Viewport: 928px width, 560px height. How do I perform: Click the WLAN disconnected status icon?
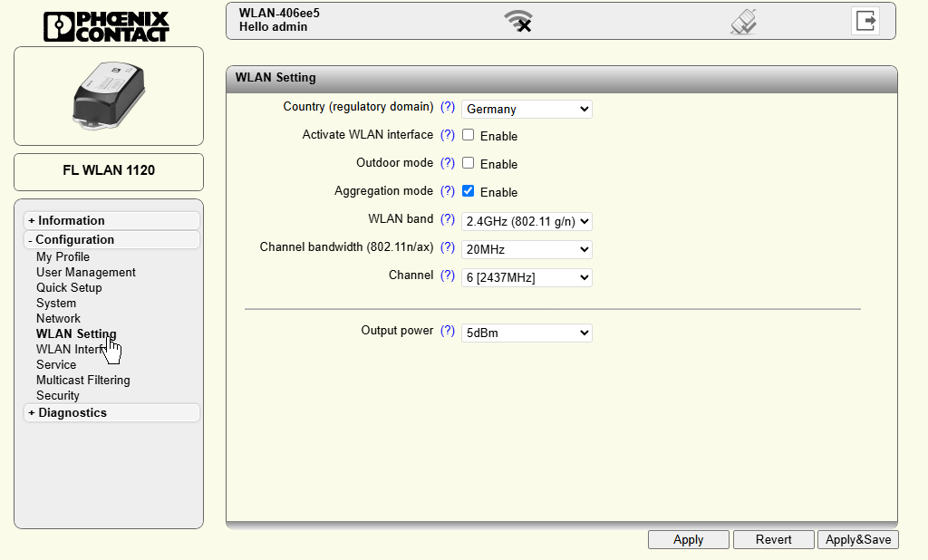[518, 21]
